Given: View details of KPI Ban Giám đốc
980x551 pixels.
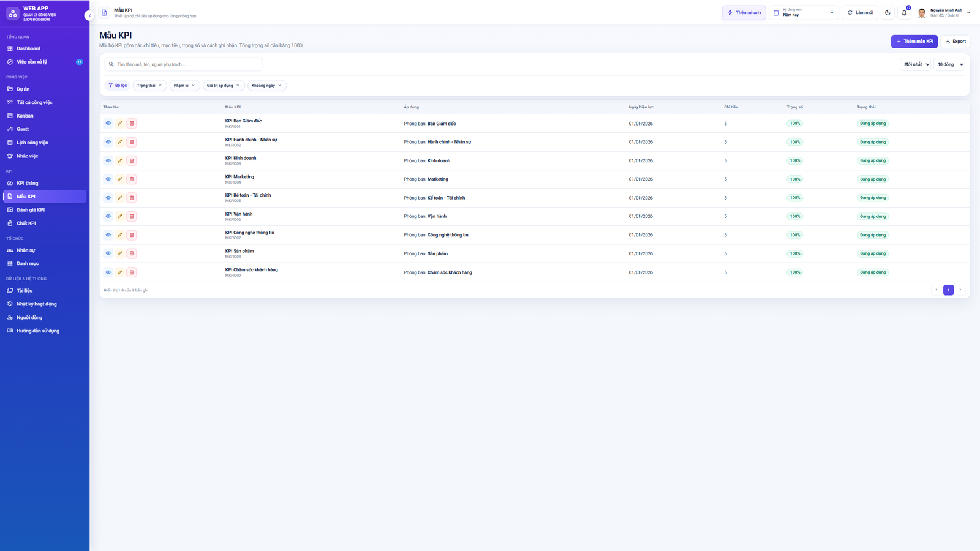Looking at the screenshot, I should (108, 123).
